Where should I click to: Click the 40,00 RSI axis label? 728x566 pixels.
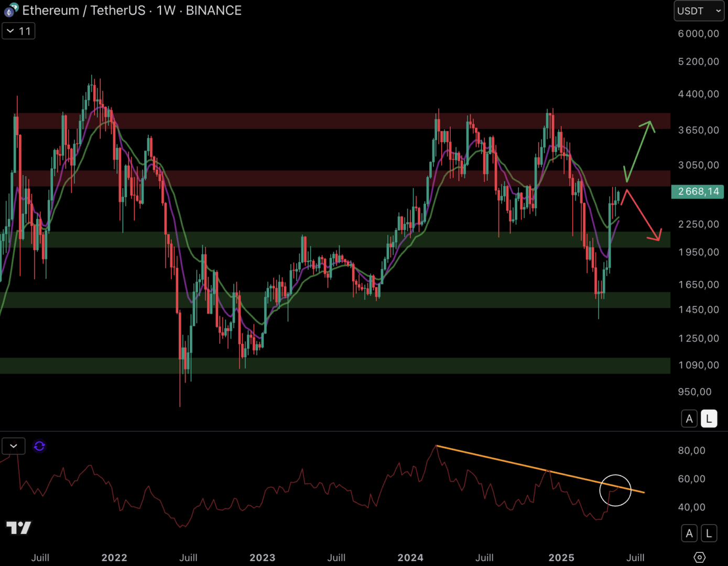pyautogui.click(x=692, y=507)
